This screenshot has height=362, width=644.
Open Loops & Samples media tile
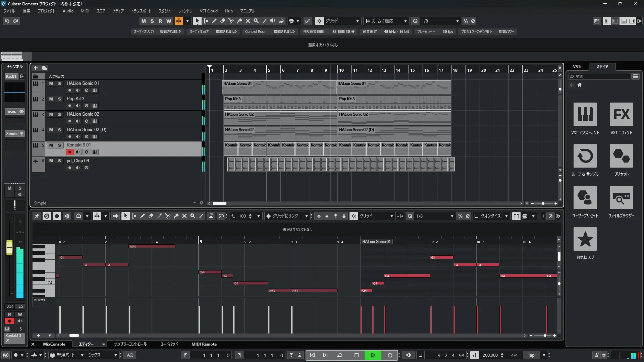pos(585,156)
